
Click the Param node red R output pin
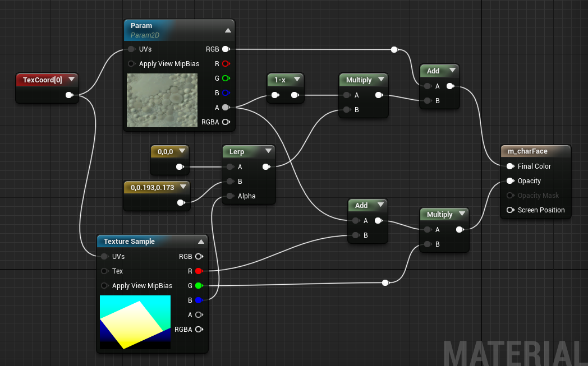pyautogui.click(x=226, y=64)
